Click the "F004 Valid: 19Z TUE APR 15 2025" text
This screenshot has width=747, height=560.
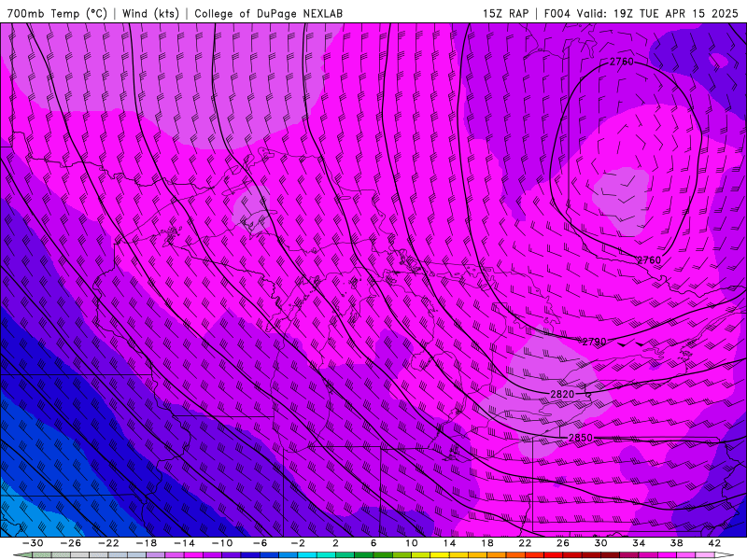point(641,13)
